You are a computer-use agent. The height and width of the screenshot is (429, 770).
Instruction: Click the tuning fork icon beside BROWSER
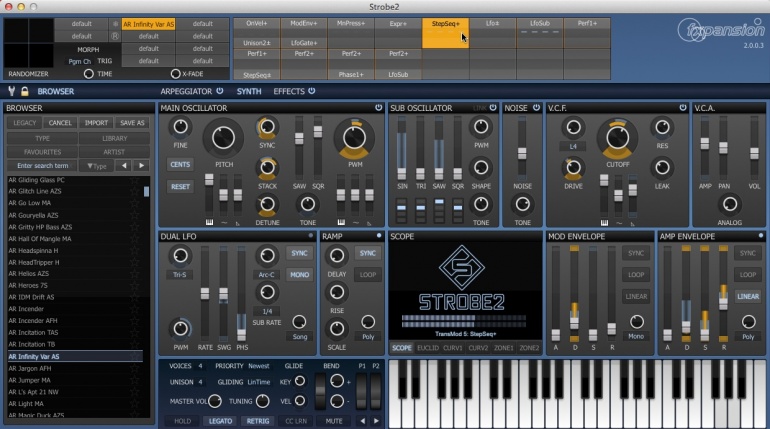pyautogui.click(x=10, y=91)
